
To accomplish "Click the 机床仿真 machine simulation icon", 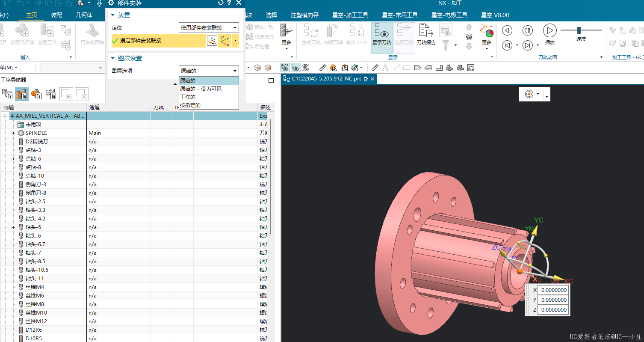I will [260, 36].
